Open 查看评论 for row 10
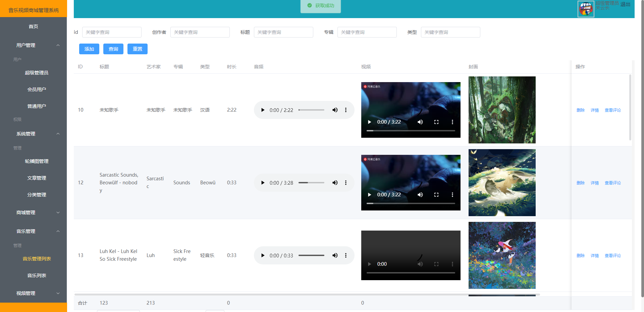The image size is (644, 312). coord(613,110)
